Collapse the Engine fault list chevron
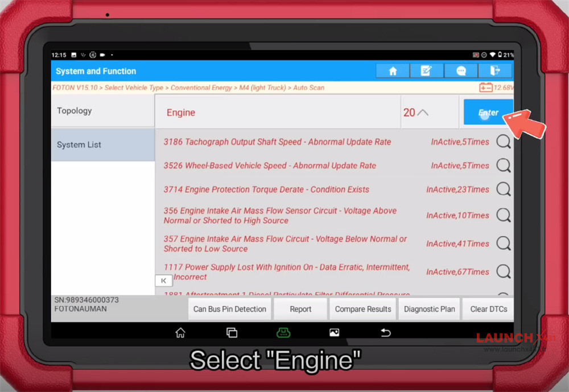The height and width of the screenshot is (392, 569). click(x=423, y=113)
